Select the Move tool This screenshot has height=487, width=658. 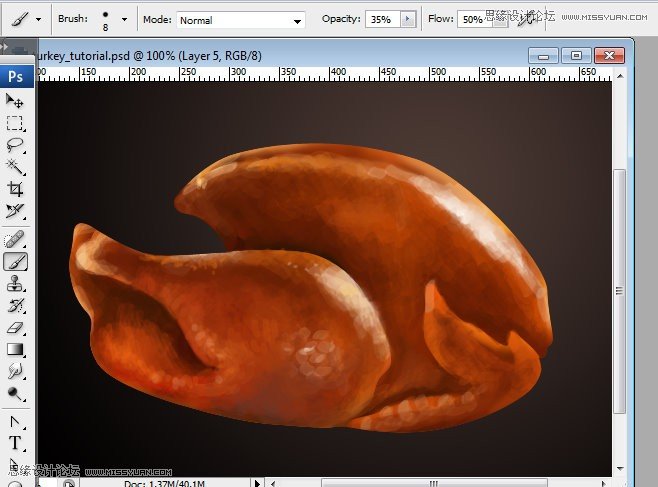click(x=15, y=101)
